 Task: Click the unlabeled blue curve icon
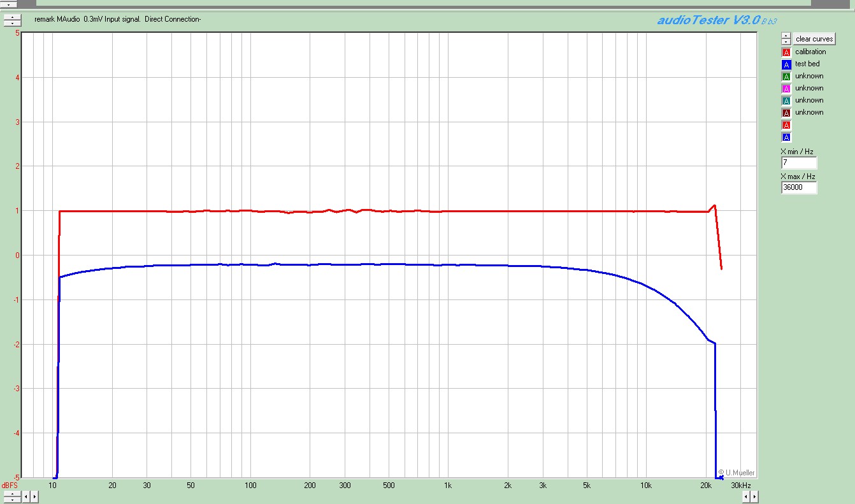786,137
